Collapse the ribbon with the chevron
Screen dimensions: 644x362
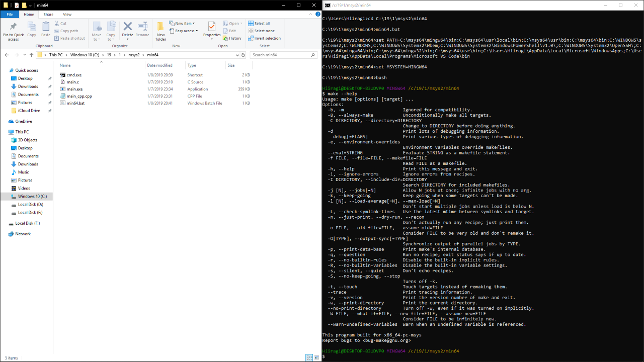(310, 15)
